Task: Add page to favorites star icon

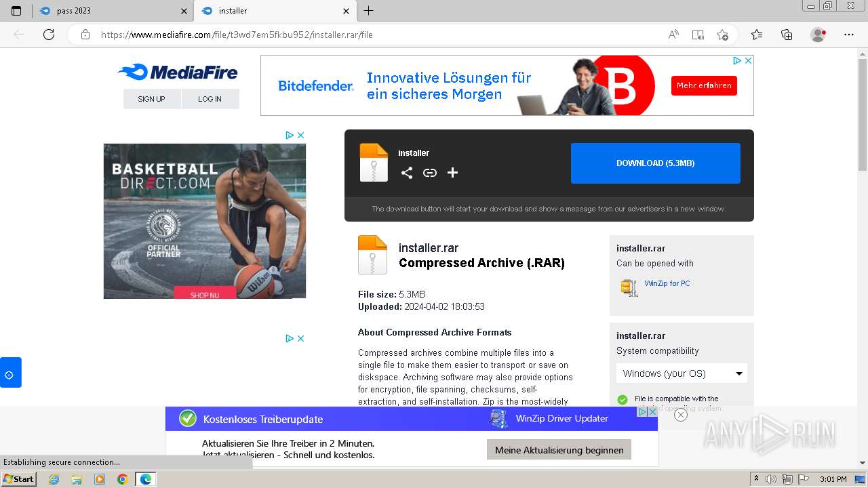Action: 722,35
